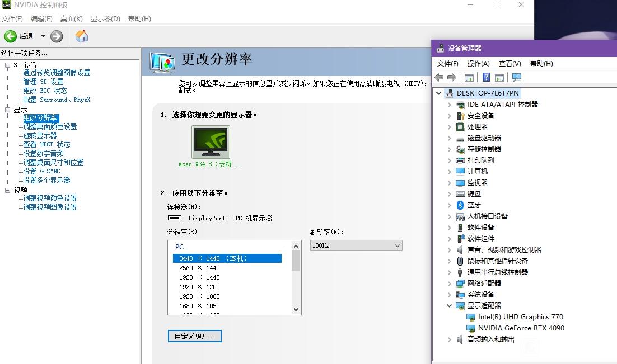Open 设置 G-SYNC link
Viewport: 617px width, 364px height.
(41, 171)
